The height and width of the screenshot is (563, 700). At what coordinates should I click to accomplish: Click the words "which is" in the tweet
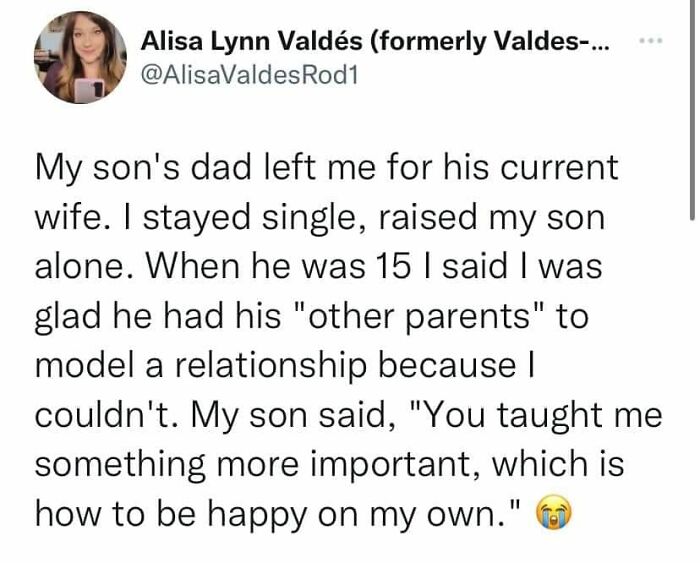click(558, 464)
